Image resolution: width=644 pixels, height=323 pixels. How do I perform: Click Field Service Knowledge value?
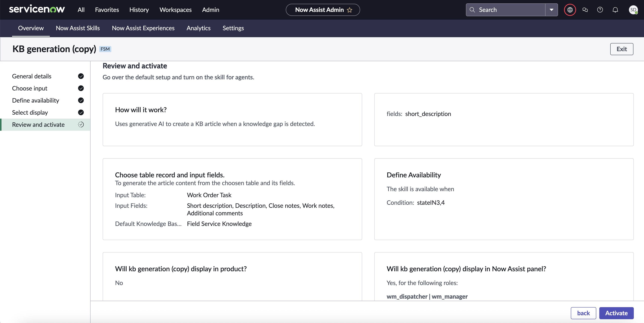click(x=219, y=224)
